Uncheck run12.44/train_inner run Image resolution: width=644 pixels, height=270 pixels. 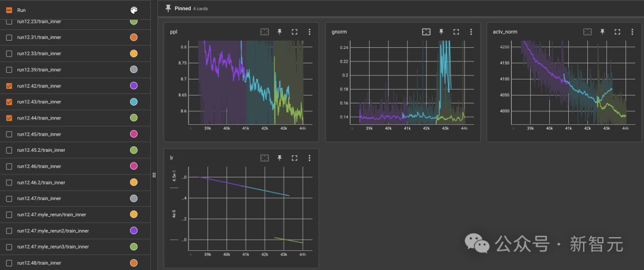pyautogui.click(x=9, y=118)
